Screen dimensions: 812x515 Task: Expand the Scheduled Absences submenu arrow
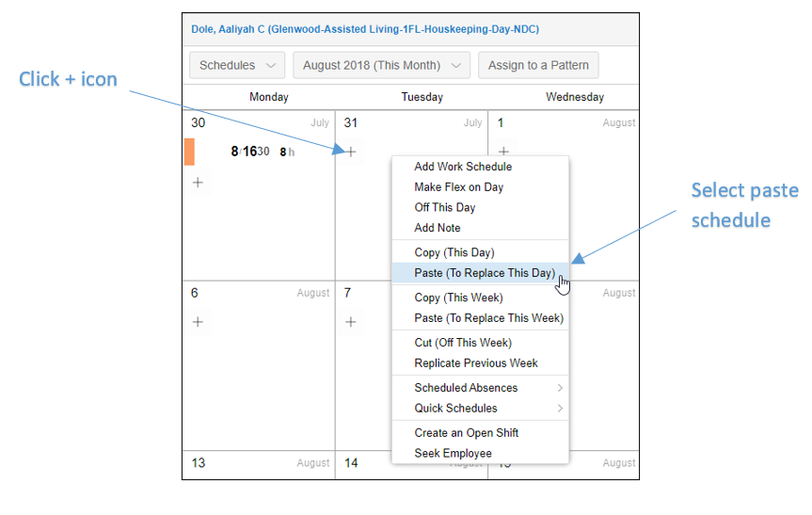point(560,388)
